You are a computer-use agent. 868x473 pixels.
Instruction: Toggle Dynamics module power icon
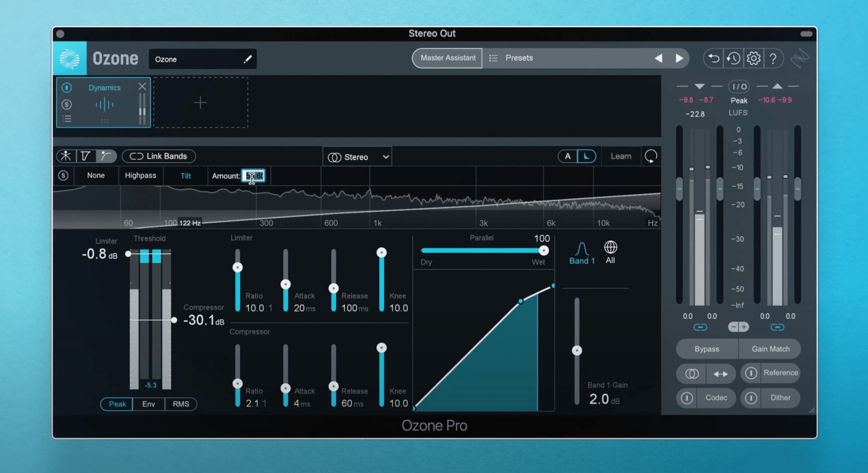click(x=67, y=88)
